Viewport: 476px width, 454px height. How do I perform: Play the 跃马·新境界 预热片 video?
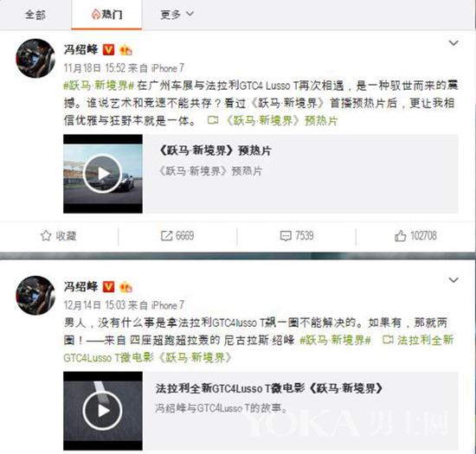(x=103, y=174)
